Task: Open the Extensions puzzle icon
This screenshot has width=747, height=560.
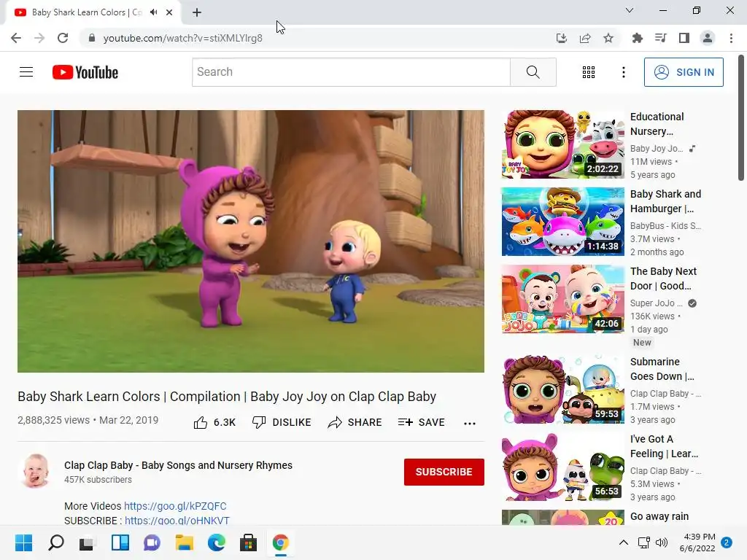Action: pyautogui.click(x=638, y=38)
